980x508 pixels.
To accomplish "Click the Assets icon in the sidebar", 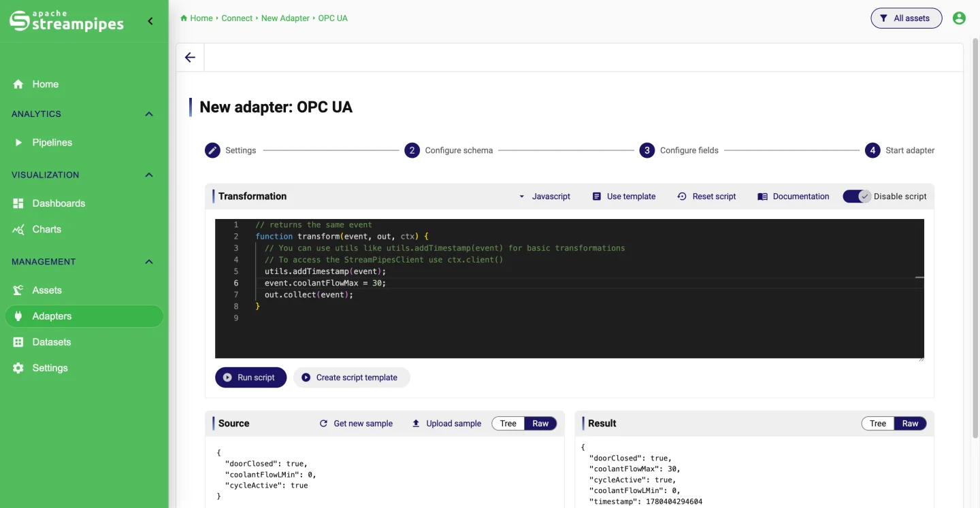I will click(18, 290).
